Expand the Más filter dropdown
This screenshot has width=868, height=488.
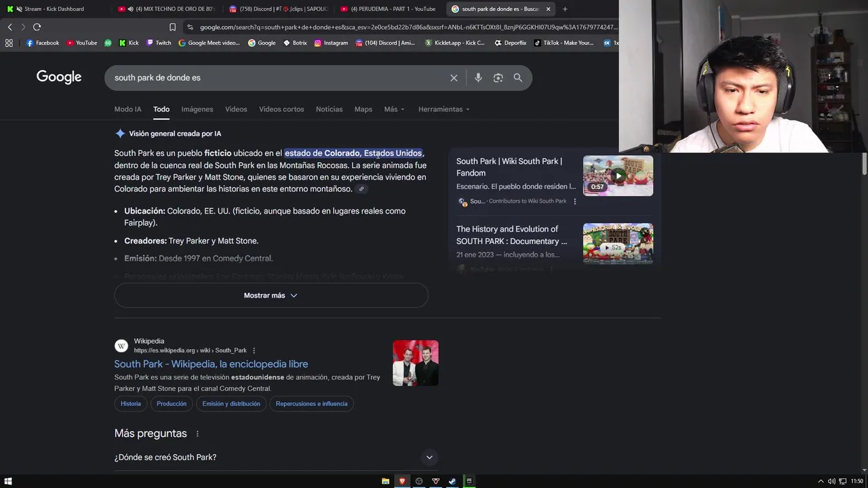coord(394,109)
